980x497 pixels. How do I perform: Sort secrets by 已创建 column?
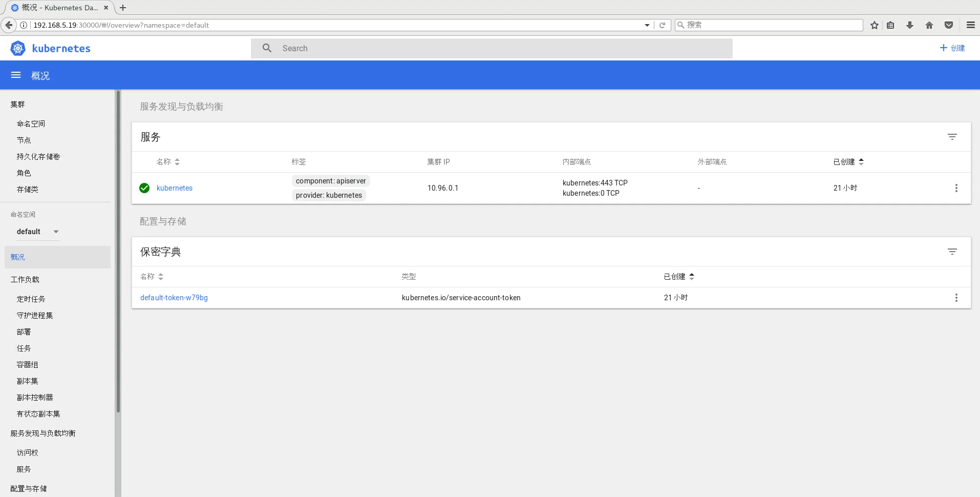[x=679, y=277]
